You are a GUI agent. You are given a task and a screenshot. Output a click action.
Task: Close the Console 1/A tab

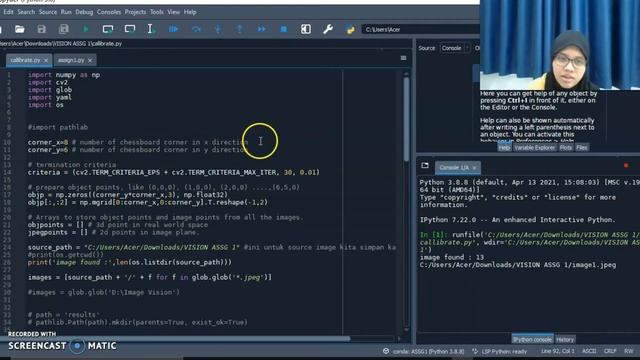[x=474, y=168]
